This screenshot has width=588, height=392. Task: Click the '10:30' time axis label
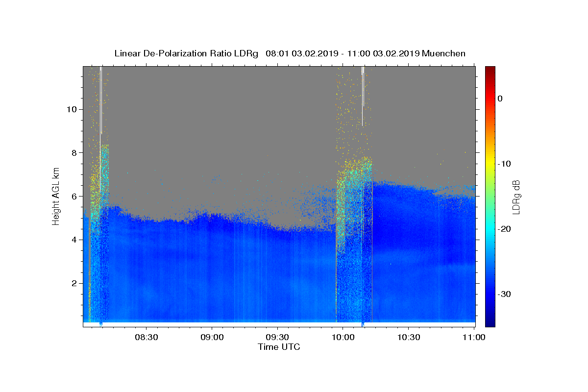tap(408, 337)
